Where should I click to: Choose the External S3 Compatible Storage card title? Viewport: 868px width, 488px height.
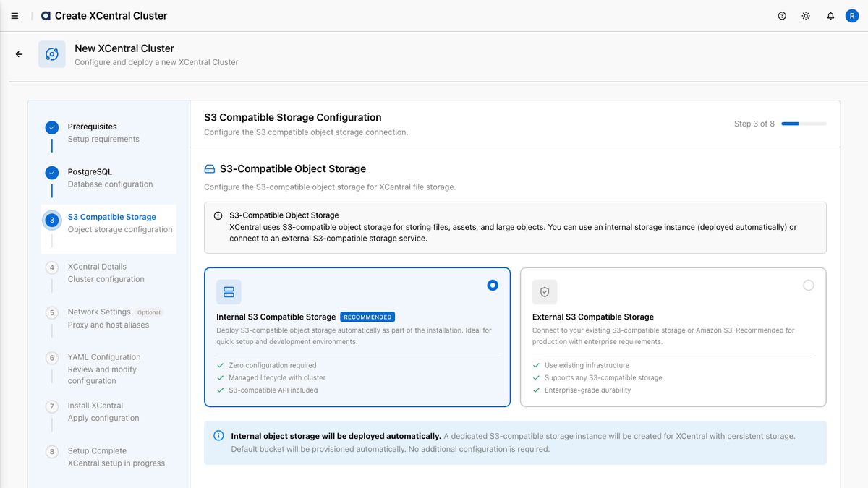click(593, 317)
